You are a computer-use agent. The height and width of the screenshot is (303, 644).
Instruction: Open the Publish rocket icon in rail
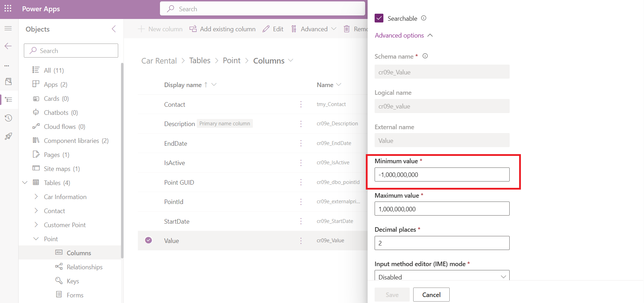[8, 136]
